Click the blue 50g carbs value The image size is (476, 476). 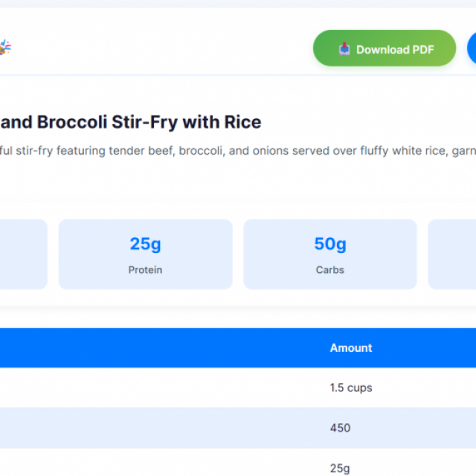330,244
